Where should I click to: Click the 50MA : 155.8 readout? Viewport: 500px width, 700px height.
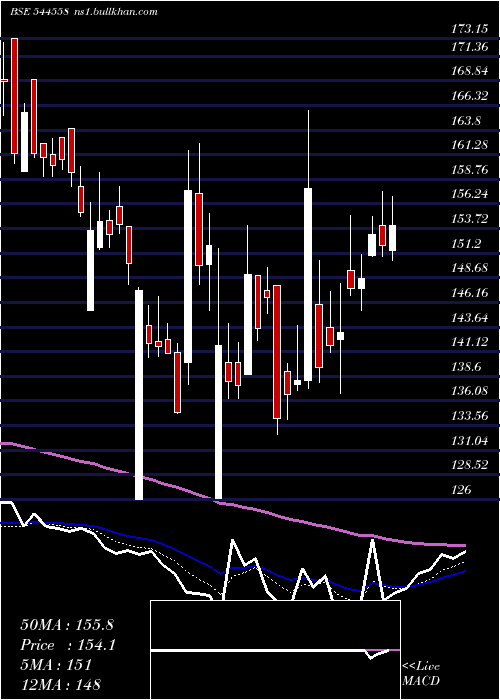click(67, 625)
